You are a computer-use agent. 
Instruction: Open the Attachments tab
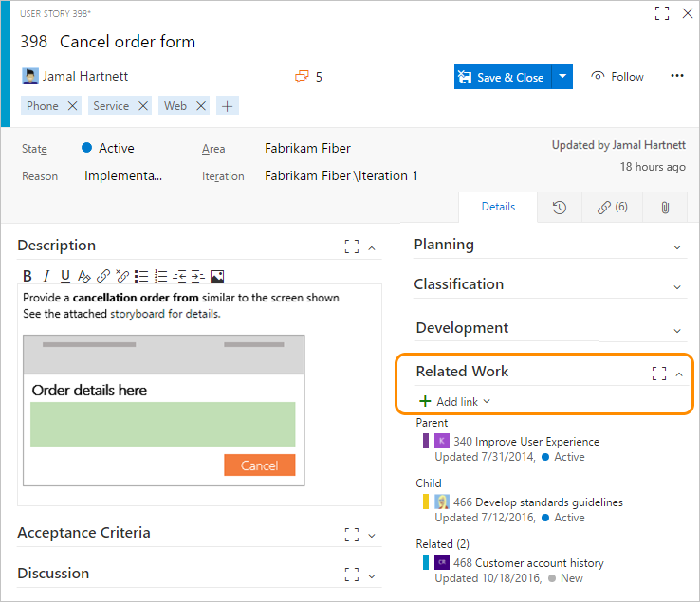[x=665, y=207]
